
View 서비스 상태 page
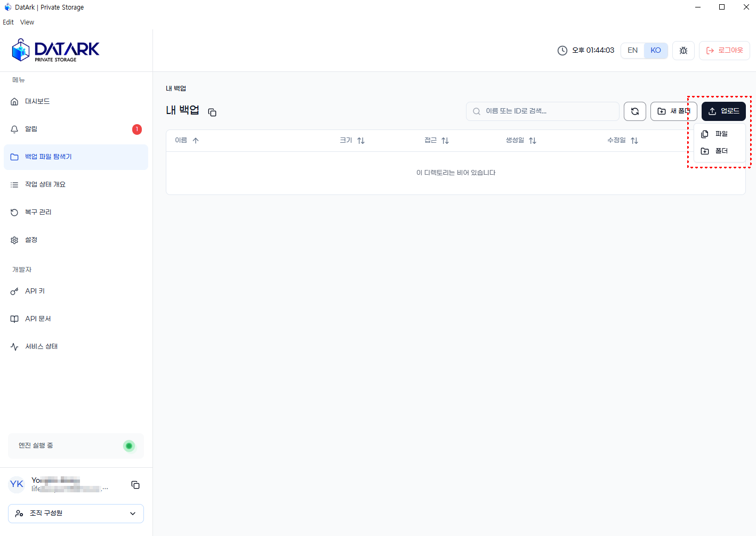(x=76, y=346)
